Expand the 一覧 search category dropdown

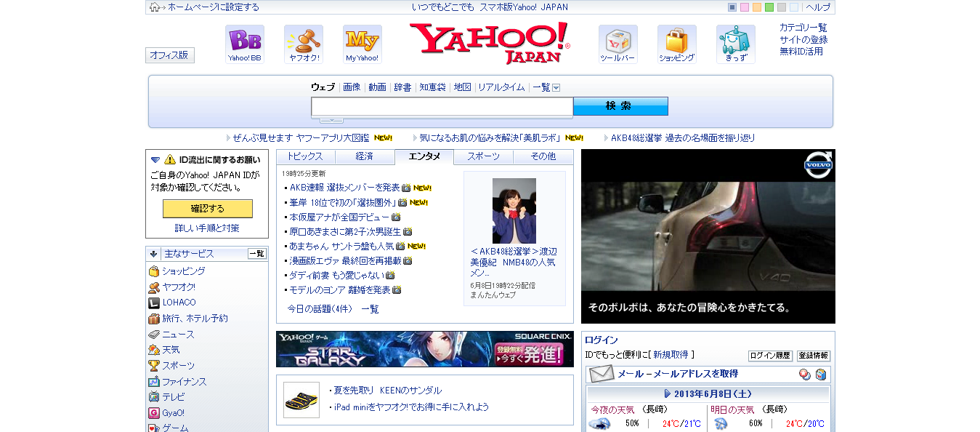(556, 87)
